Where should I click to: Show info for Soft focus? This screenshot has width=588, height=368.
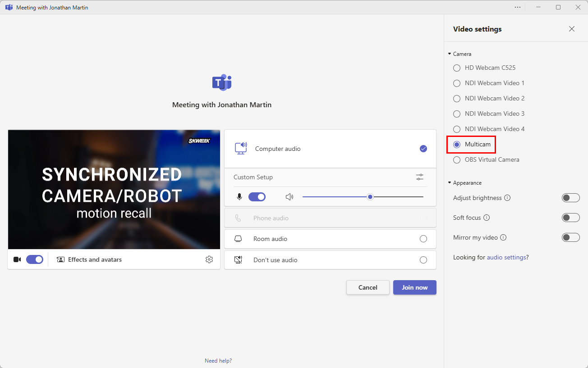[487, 218]
